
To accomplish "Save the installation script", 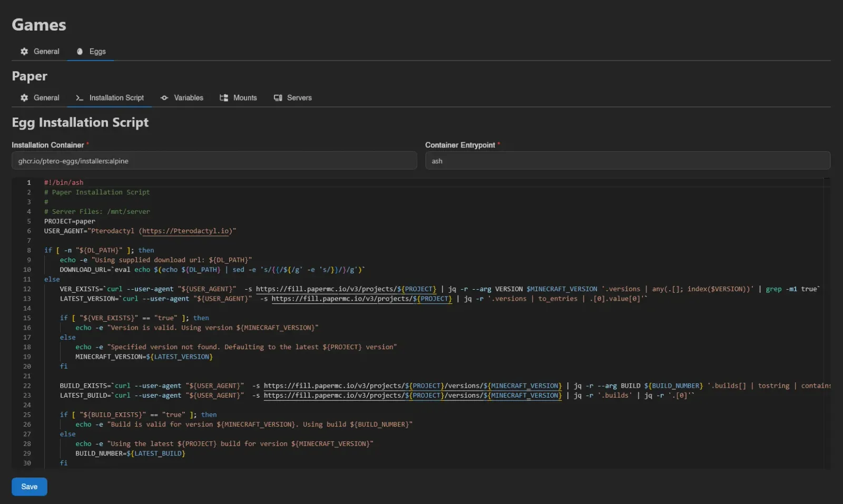I will (30, 487).
